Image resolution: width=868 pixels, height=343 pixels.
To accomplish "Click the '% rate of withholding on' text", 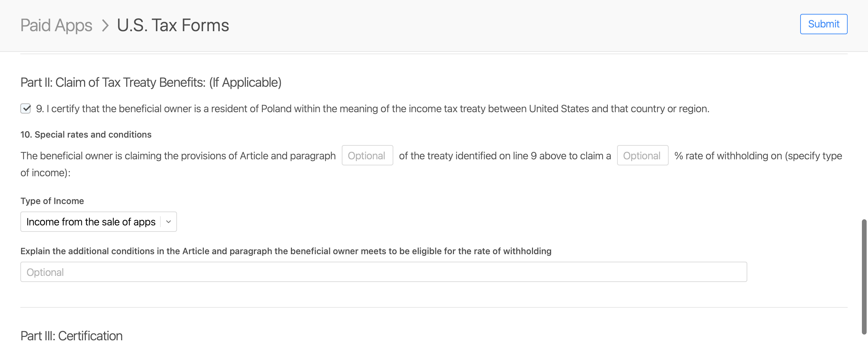I will tap(758, 156).
